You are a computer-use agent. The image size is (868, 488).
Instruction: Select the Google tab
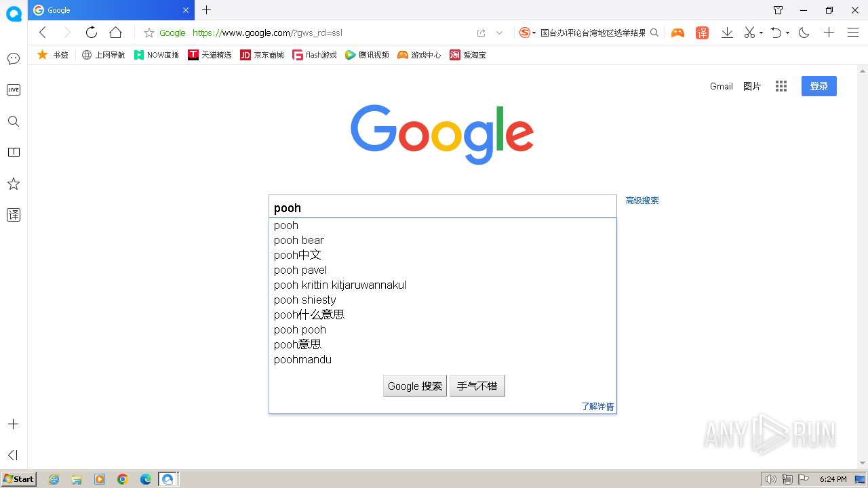pyautogui.click(x=111, y=10)
